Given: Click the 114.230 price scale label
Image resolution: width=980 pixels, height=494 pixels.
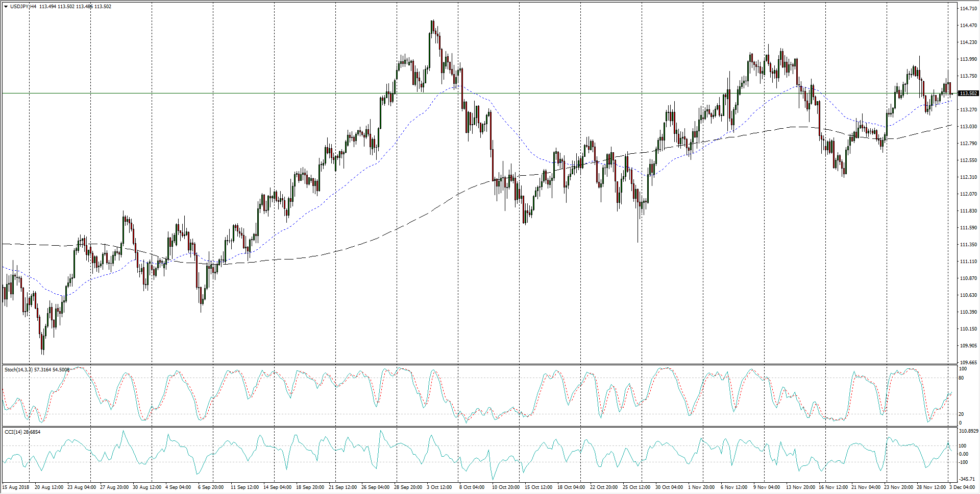Looking at the screenshot, I should pyautogui.click(x=968, y=42).
